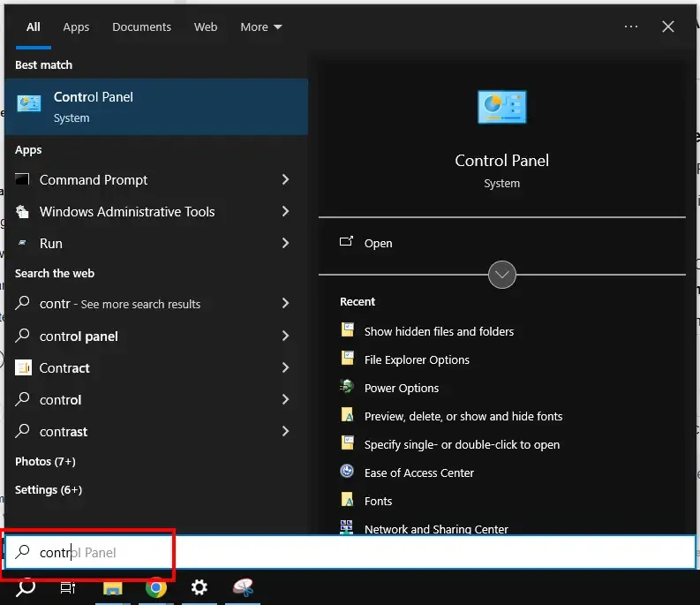Open Task View from the taskbar
The height and width of the screenshot is (605, 700).
tap(68, 588)
